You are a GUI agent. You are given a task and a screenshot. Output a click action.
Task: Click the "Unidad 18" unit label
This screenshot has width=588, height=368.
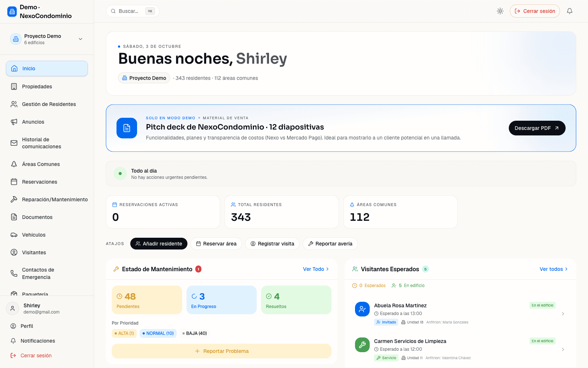click(x=412, y=322)
